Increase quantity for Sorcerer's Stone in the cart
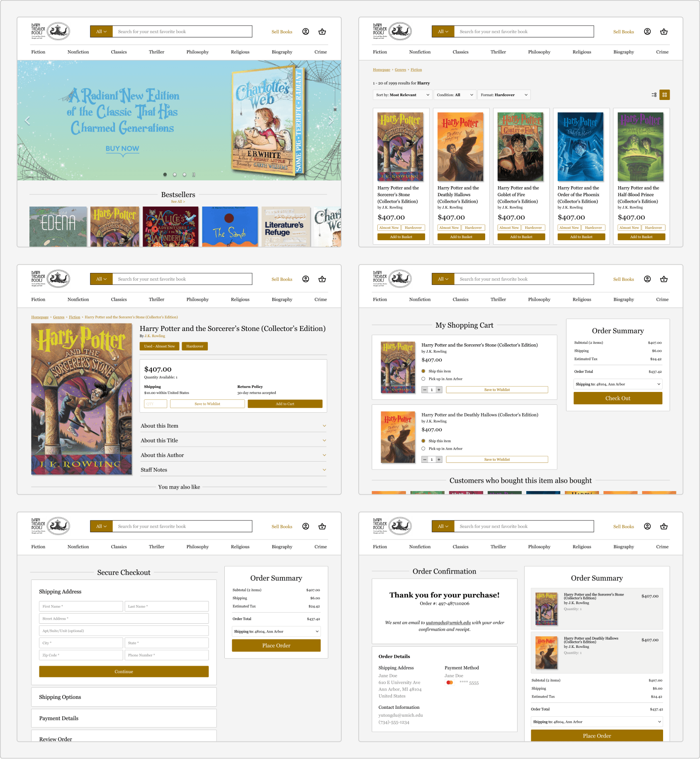This screenshot has width=700, height=759. [439, 390]
